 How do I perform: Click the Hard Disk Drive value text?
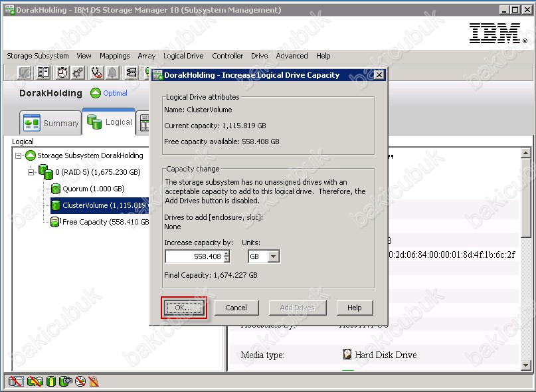386,355
